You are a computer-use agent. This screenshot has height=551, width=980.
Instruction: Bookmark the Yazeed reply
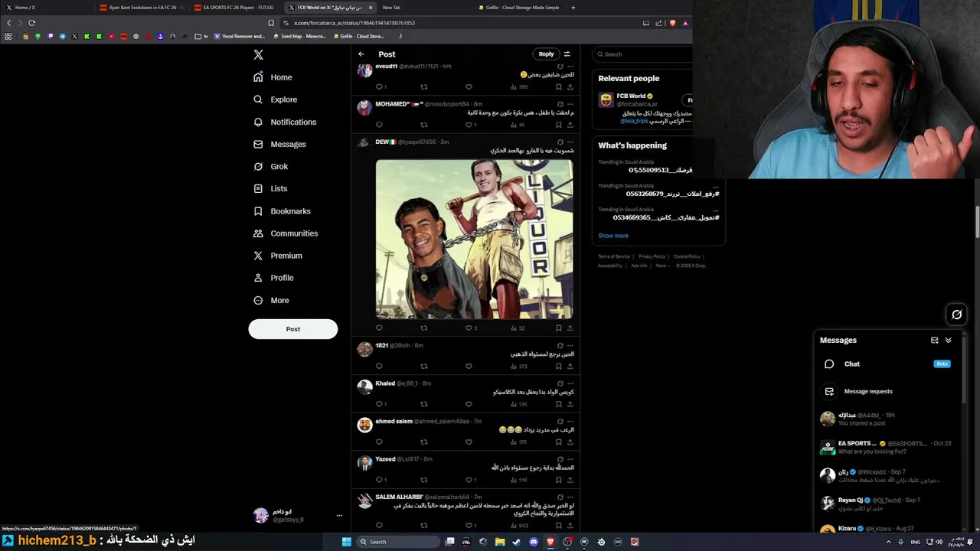click(x=558, y=480)
